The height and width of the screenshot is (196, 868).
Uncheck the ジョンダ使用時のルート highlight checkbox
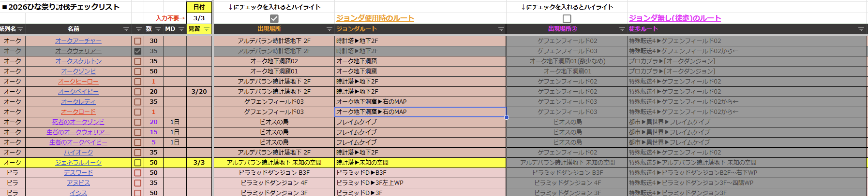(274, 18)
